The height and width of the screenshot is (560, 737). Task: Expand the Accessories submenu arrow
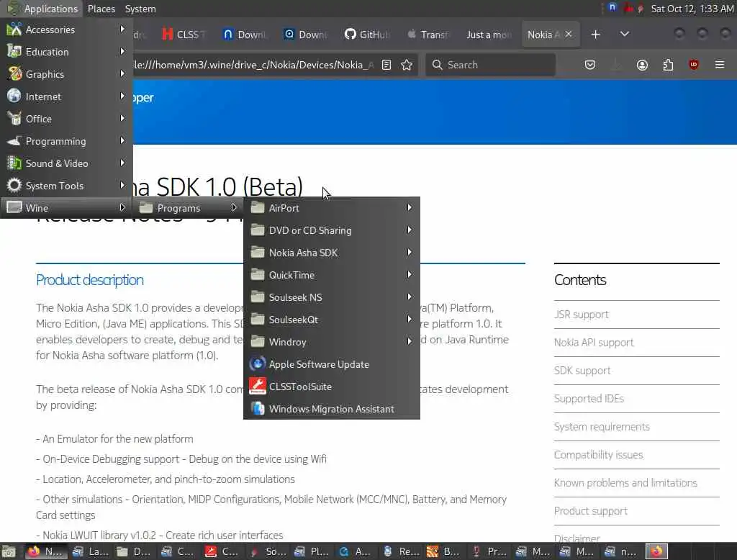pos(122,29)
